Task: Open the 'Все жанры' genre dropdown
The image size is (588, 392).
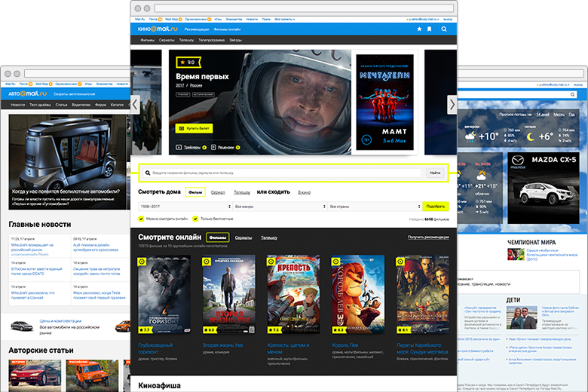Action: point(280,207)
